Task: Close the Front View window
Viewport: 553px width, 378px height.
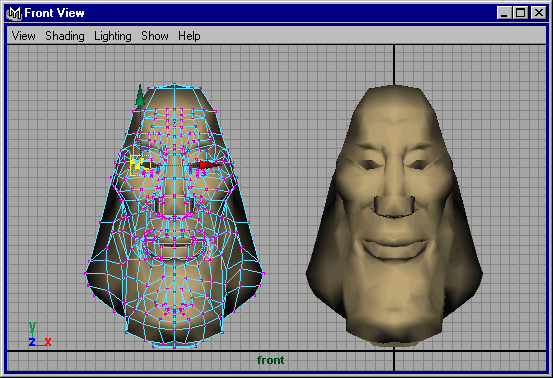Action: click(539, 13)
